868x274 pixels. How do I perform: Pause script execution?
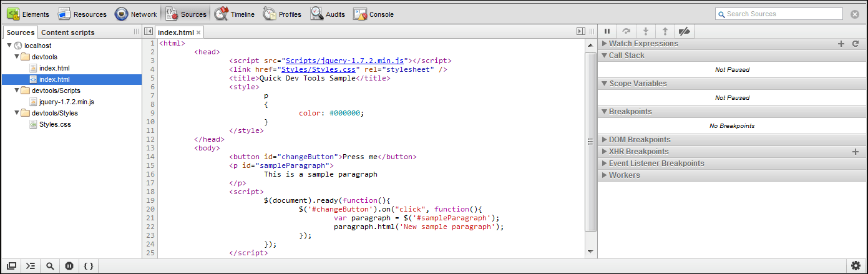(x=607, y=31)
